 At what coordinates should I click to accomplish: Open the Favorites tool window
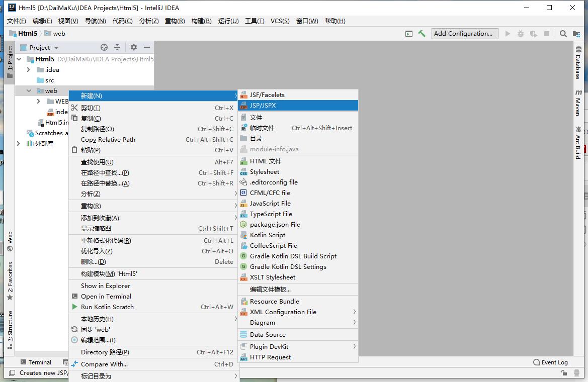click(x=10, y=281)
